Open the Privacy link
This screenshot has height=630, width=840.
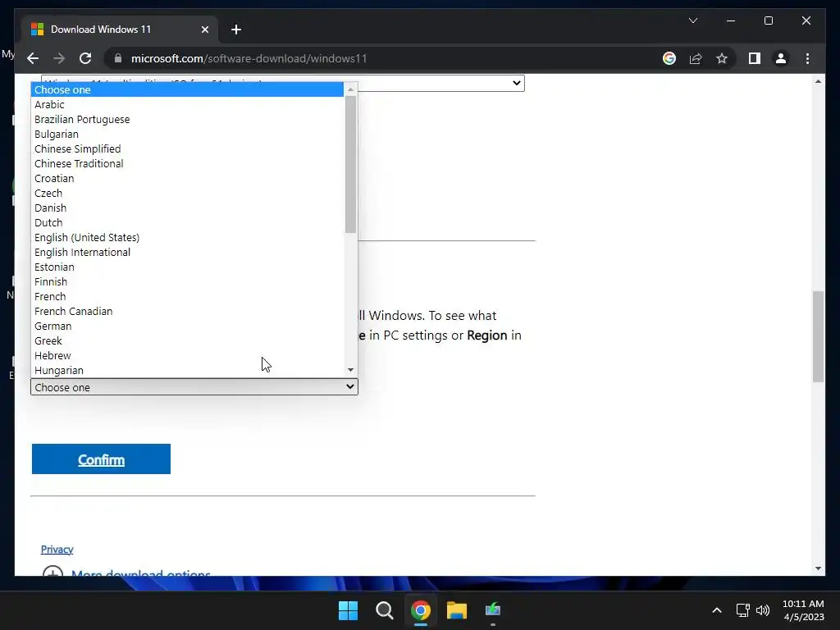pos(57,549)
